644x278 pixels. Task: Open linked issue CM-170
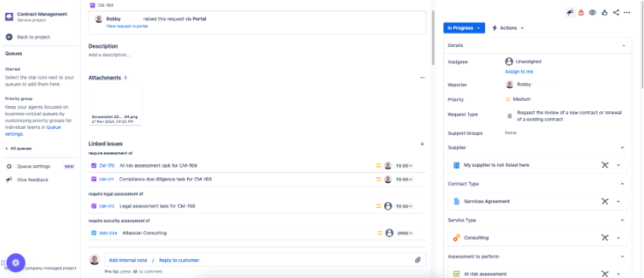107,166
